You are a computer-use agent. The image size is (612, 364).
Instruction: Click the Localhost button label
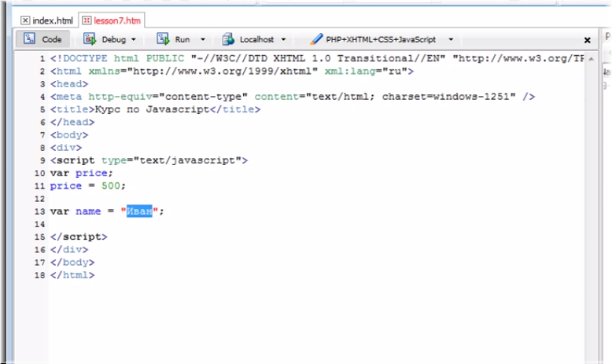(256, 40)
